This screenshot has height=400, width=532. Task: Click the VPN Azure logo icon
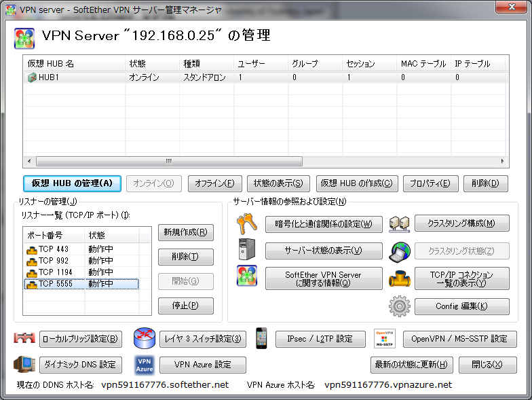point(145,365)
